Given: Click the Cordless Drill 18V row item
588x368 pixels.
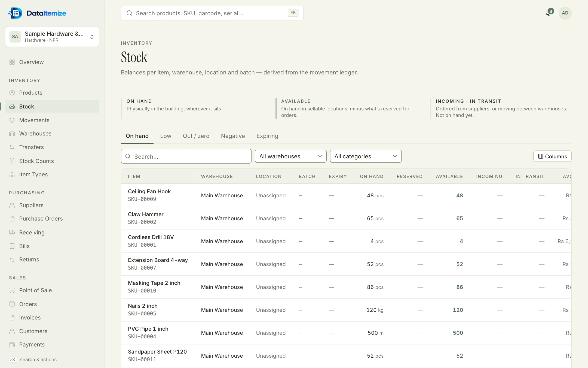Looking at the screenshot, I should pos(151,237).
